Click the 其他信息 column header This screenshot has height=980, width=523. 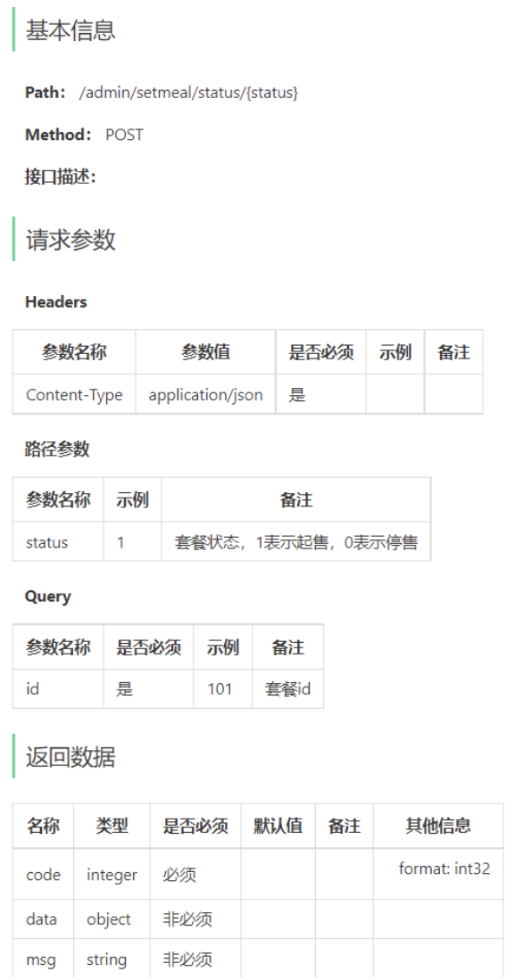point(438,826)
